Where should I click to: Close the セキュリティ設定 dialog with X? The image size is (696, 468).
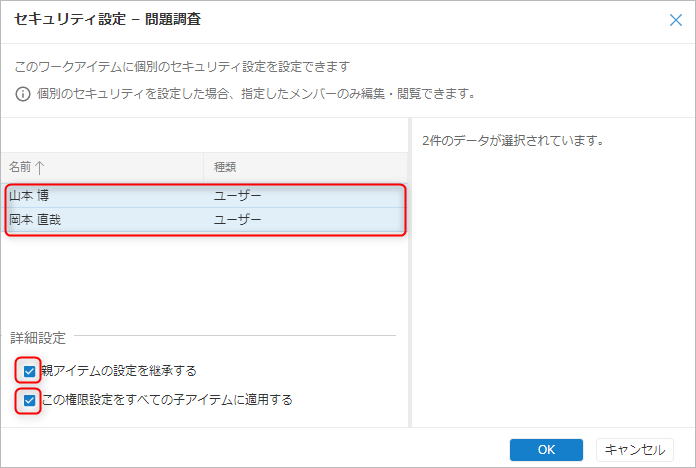pos(675,19)
